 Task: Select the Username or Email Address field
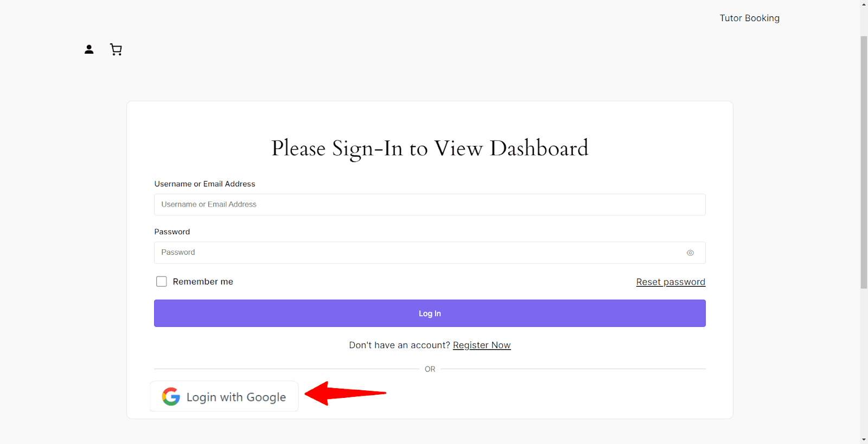tap(430, 204)
